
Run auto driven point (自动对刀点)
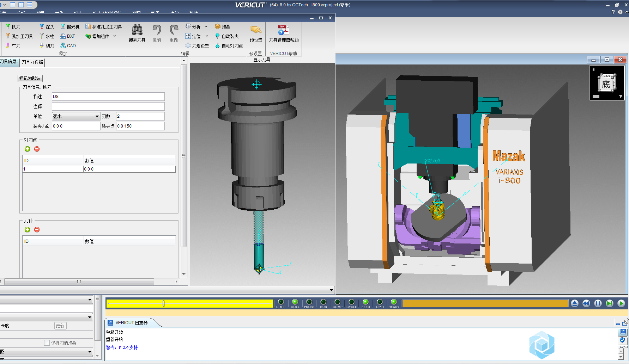229,46
